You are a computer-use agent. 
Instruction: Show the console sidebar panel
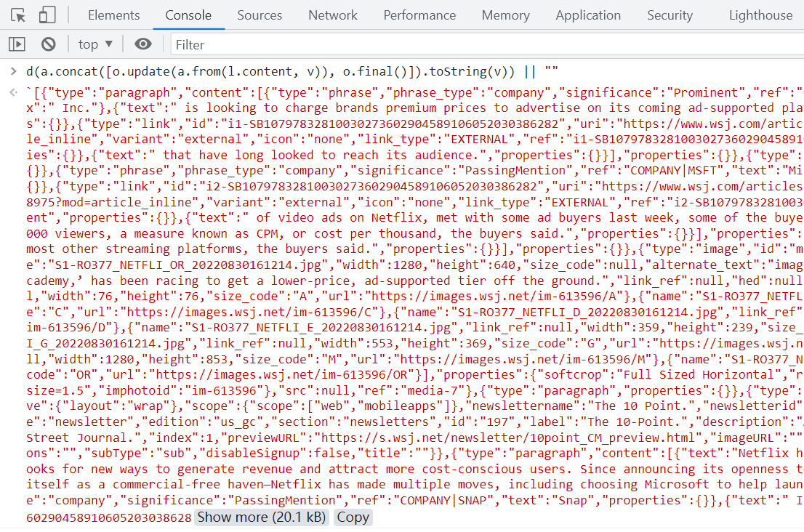click(17, 44)
